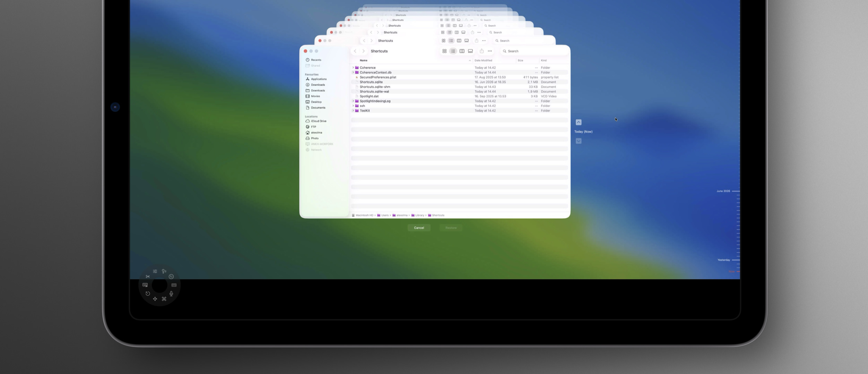Click the Cancel button below the window
Screen dimensions: 868x374
click(419, 228)
